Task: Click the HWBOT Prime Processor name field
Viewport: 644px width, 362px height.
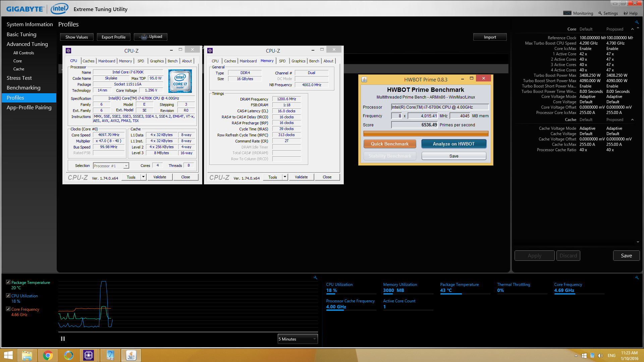Action: tap(440, 107)
